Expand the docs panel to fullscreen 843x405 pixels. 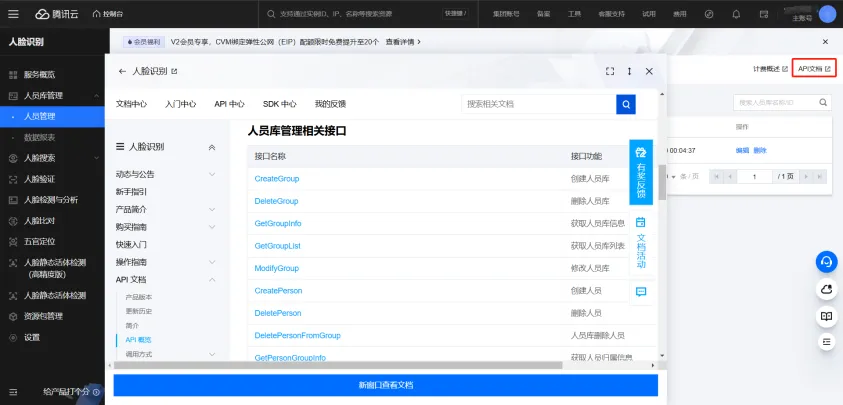[x=610, y=72]
